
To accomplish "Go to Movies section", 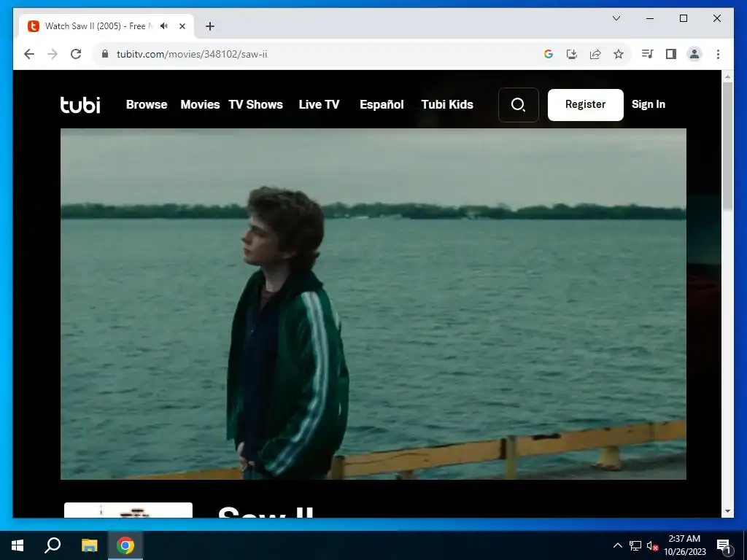I will point(200,105).
